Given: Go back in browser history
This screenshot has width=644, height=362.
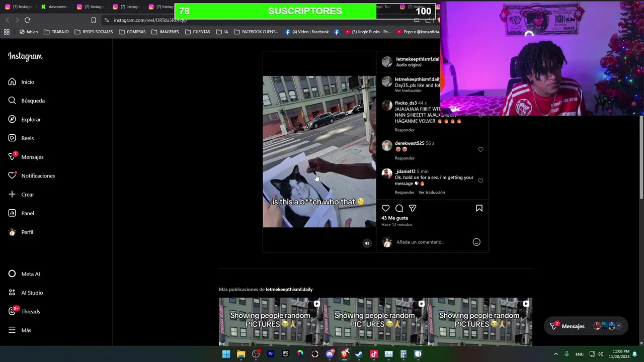Looking at the screenshot, I should pos(7,20).
